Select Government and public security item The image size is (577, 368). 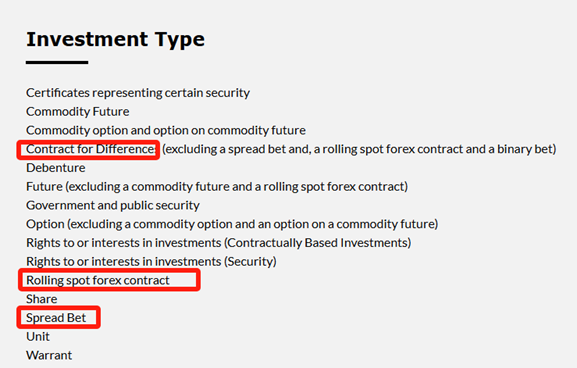(113, 205)
